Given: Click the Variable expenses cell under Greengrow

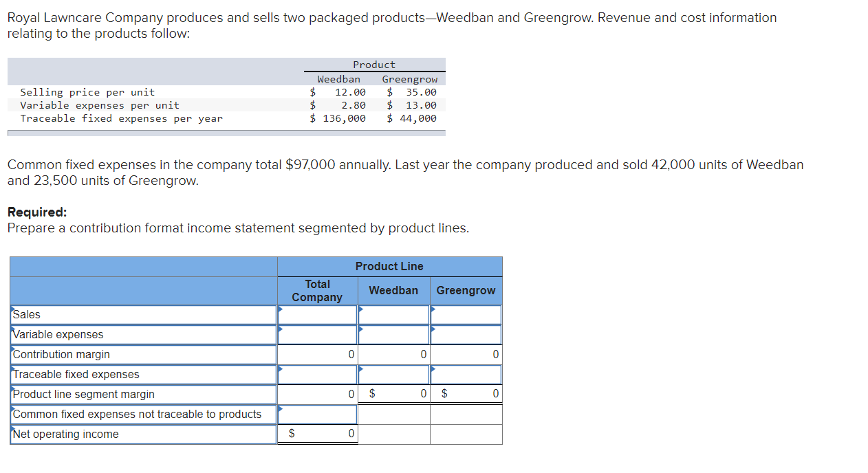Looking at the screenshot, I should pyautogui.click(x=466, y=335).
